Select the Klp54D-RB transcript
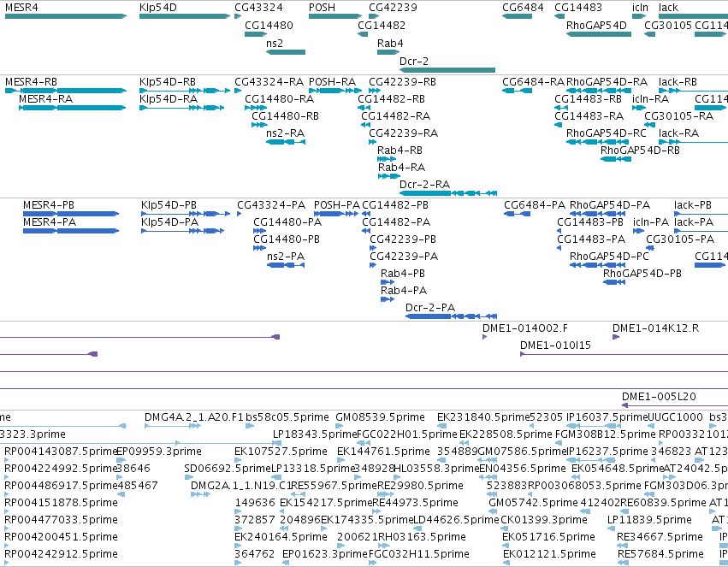This screenshot has height=567, width=728. coord(185,91)
